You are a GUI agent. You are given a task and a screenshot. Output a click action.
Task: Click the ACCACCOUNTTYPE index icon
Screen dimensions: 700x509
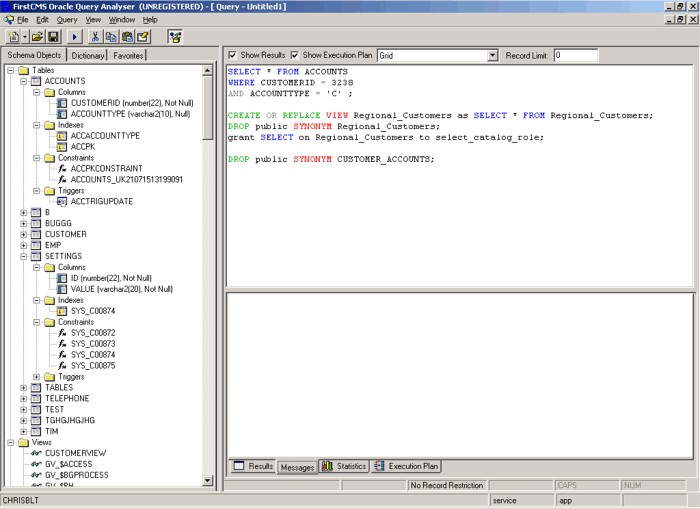(62, 136)
